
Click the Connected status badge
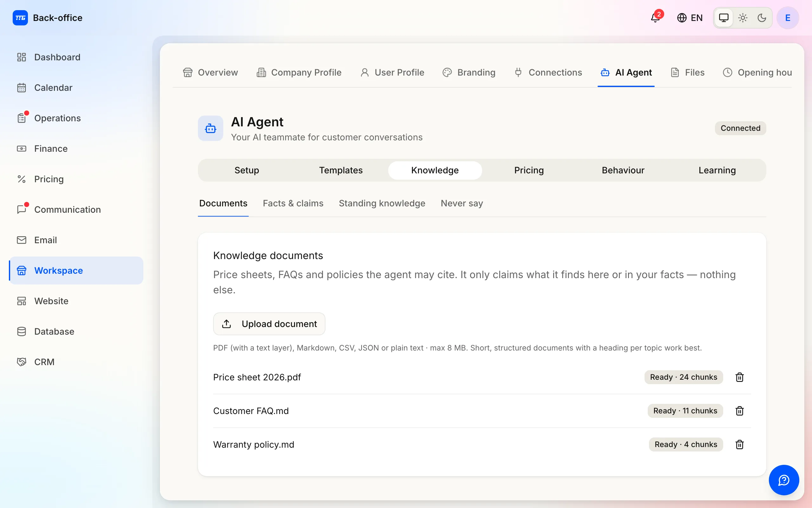click(740, 128)
